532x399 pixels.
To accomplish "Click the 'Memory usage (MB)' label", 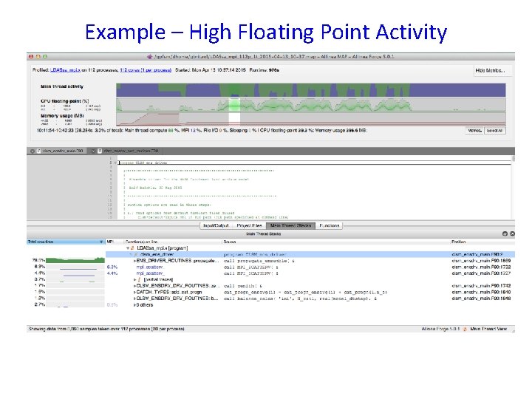I will click(x=62, y=116).
